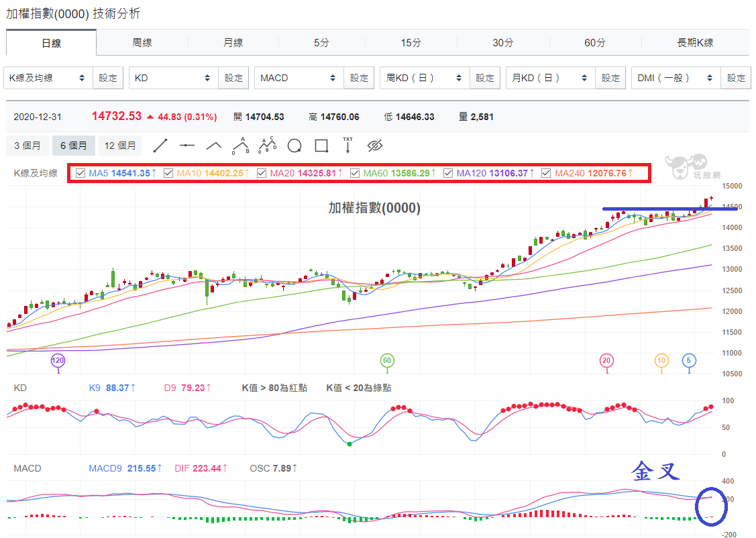Open the 周KD(日) indicator dropdown
The width and height of the screenshot is (756, 538).
[x=425, y=78]
